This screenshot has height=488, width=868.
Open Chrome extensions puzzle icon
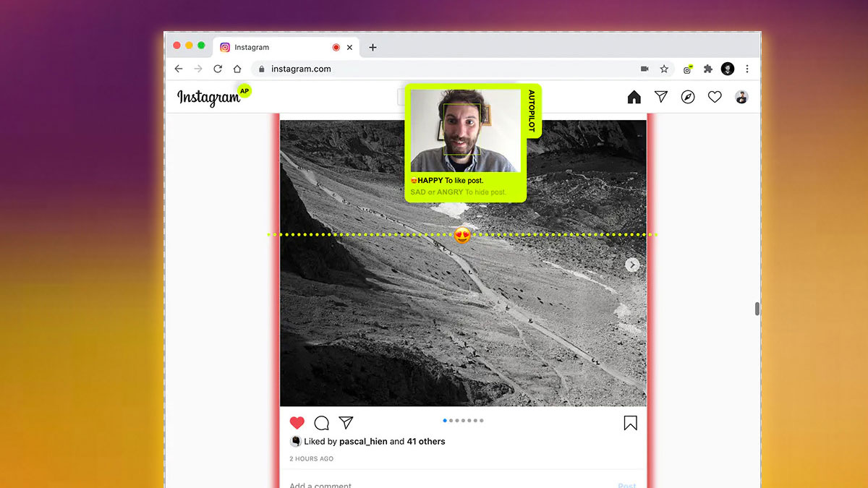(708, 69)
